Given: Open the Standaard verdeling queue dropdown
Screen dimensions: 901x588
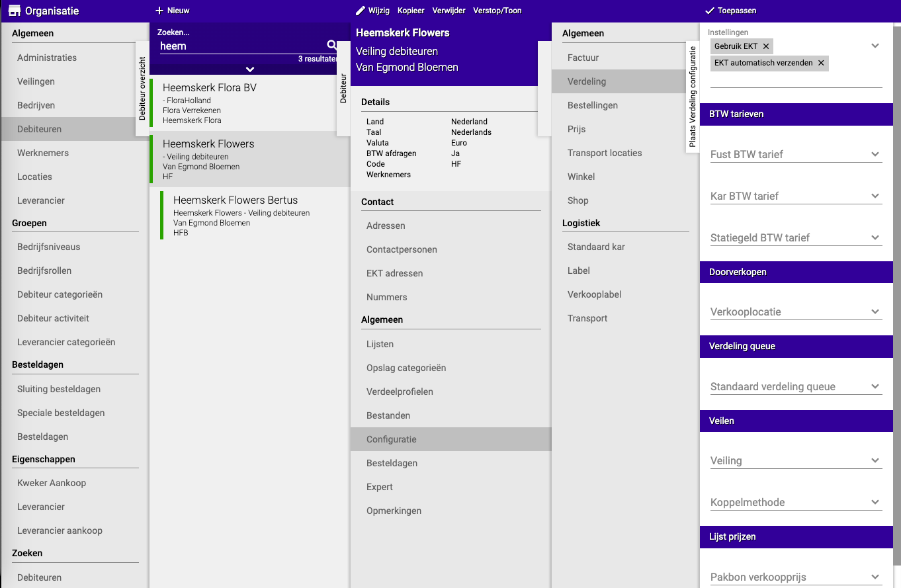Looking at the screenshot, I should coord(796,386).
